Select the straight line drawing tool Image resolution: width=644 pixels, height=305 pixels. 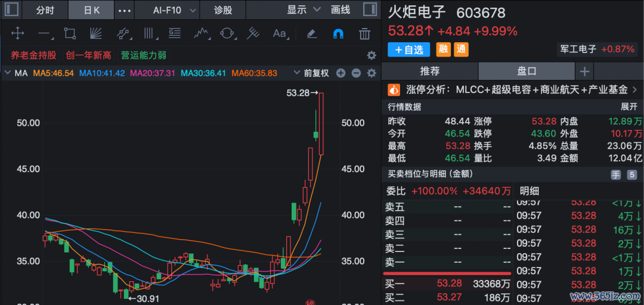(x=44, y=34)
